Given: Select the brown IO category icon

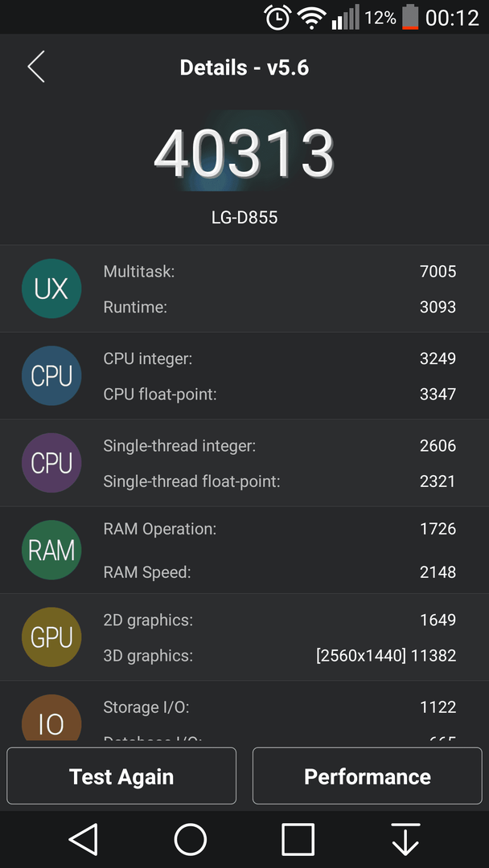Looking at the screenshot, I should (x=51, y=718).
